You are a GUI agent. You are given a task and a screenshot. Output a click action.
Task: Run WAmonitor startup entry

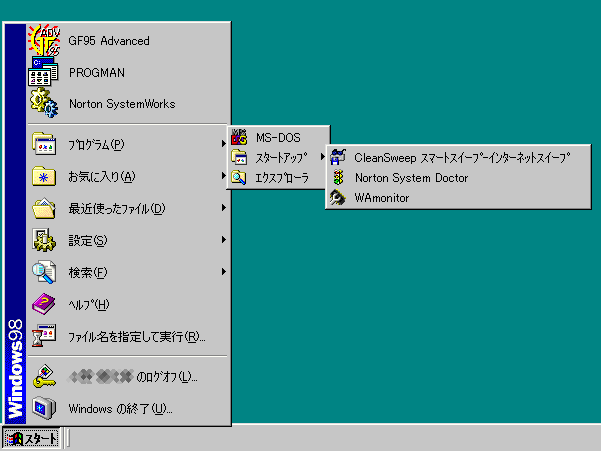[x=458, y=197]
